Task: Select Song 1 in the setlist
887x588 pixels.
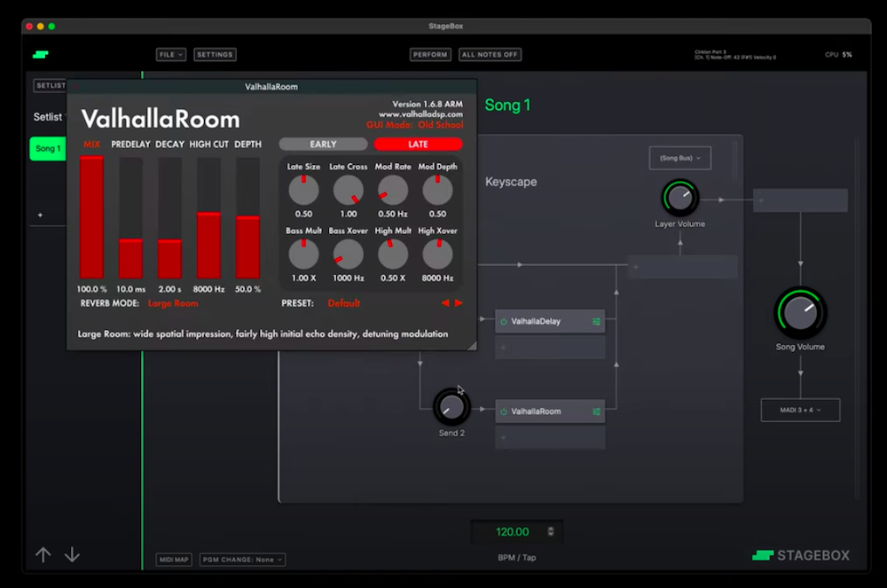Action: click(x=48, y=149)
